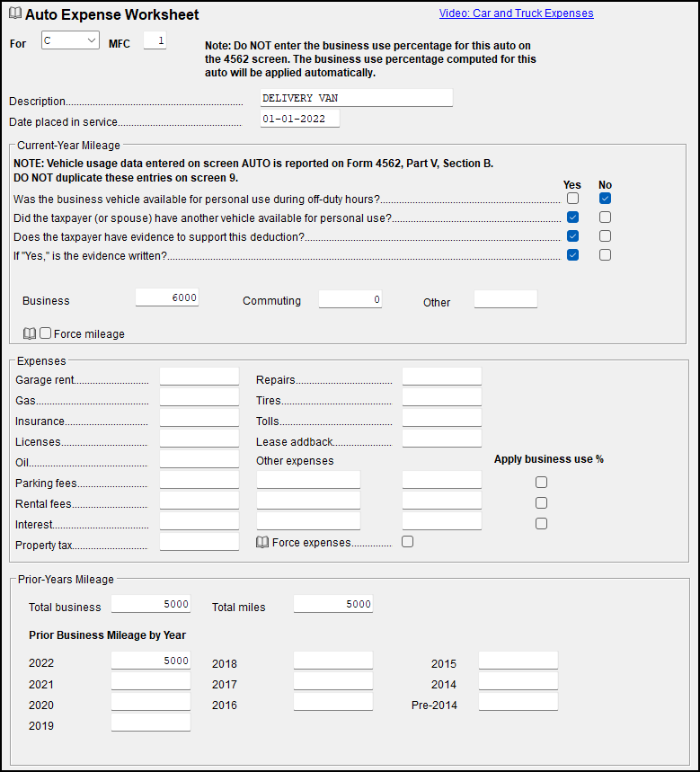Select the Insurance expense field
The width and height of the screenshot is (700, 772).
[x=199, y=418]
